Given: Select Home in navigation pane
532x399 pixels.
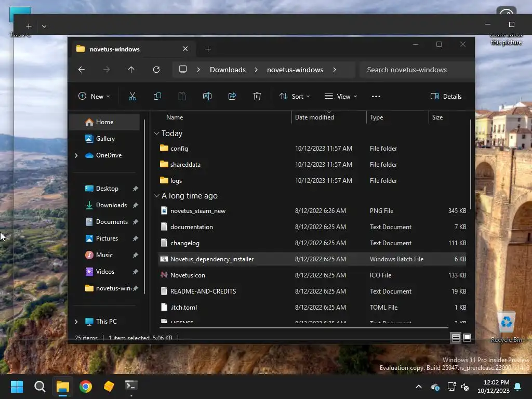Looking at the screenshot, I should pyautogui.click(x=104, y=122).
